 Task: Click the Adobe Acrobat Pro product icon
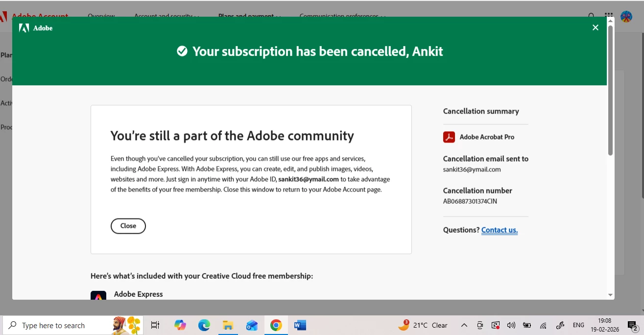pyautogui.click(x=449, y=137)
